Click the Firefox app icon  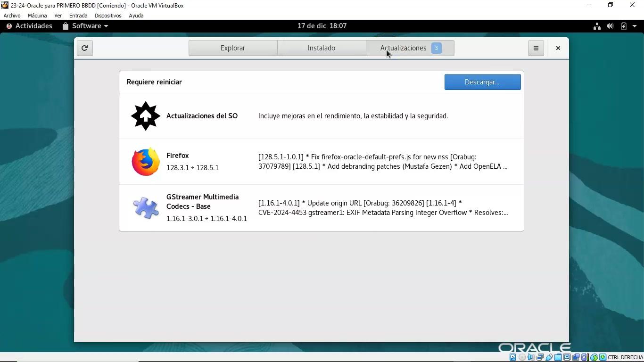(x=146, y=162)
